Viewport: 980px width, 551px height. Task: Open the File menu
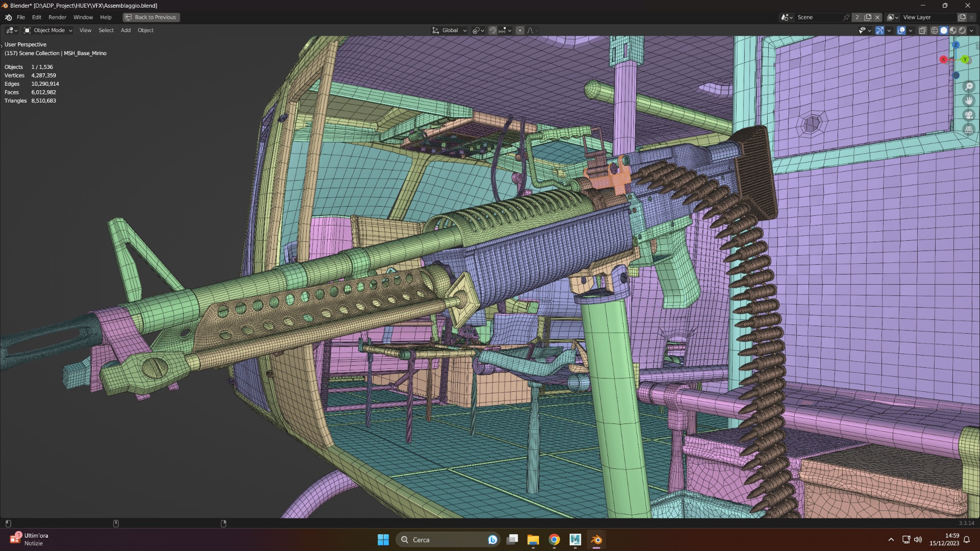(x=21, y=17)
